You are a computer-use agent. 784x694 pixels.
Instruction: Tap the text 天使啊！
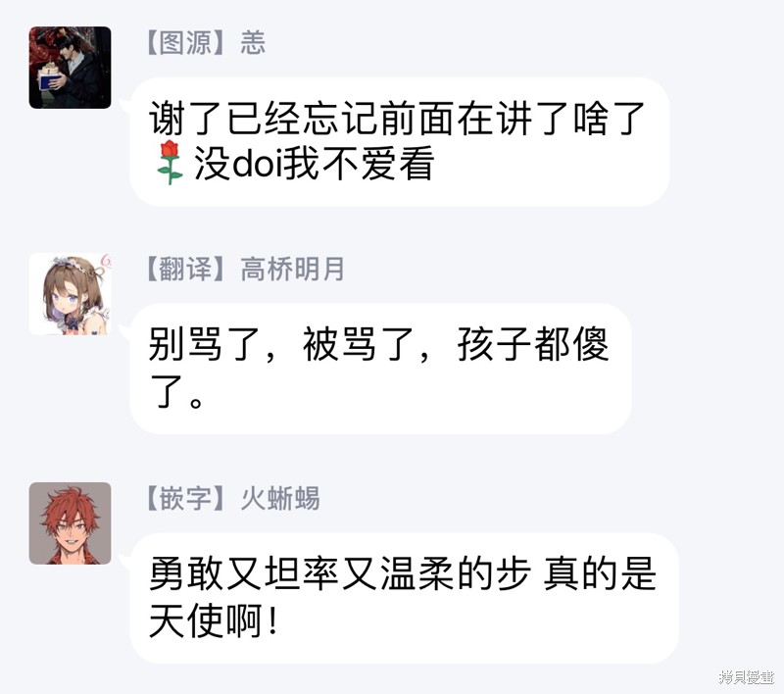[214, 620]
